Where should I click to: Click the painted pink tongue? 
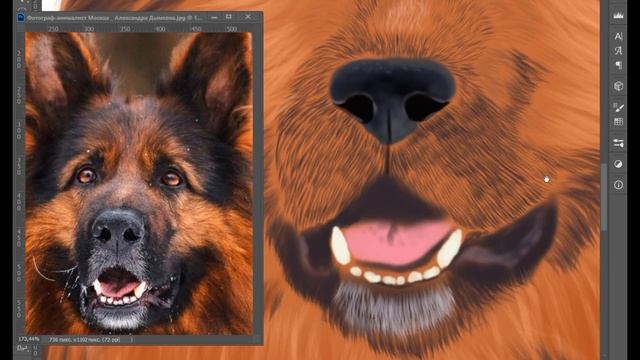point(397,242)
